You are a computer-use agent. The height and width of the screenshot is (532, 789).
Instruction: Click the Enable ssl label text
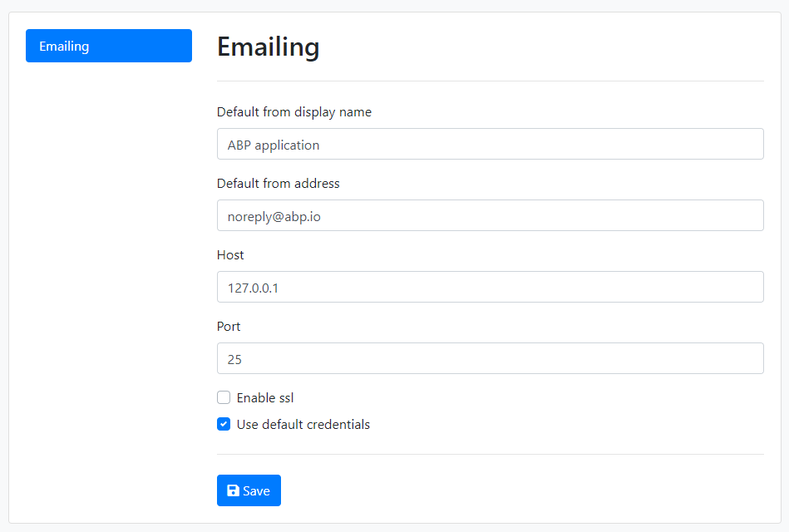point(264,397)
